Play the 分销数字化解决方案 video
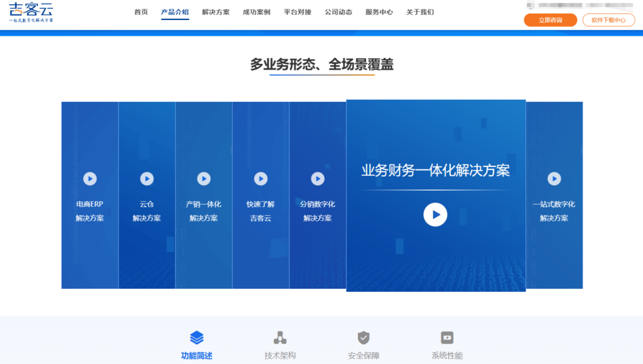This screenshot has height=364, width=643. pos(318,179)
